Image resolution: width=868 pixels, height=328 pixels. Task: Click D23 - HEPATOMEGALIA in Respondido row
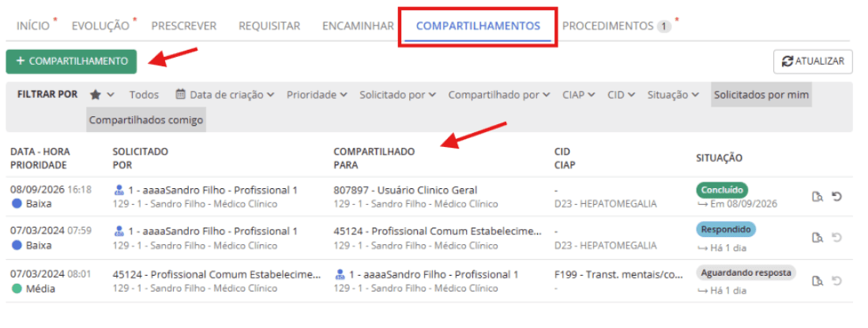click(x=606, y=246)
